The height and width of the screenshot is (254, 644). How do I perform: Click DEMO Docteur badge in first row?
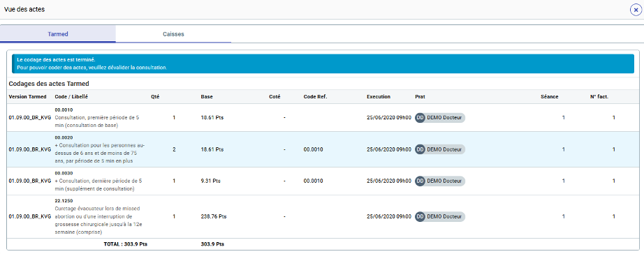pos(440,118)
